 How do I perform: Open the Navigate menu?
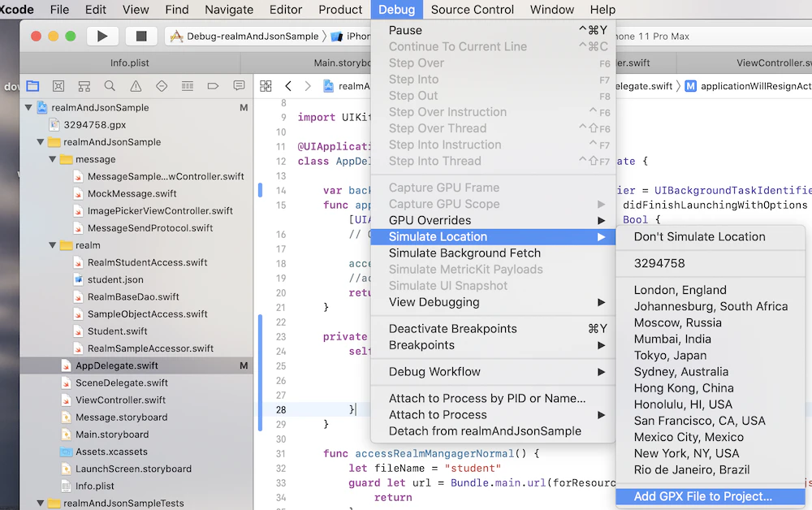click(x=229, y=9)
